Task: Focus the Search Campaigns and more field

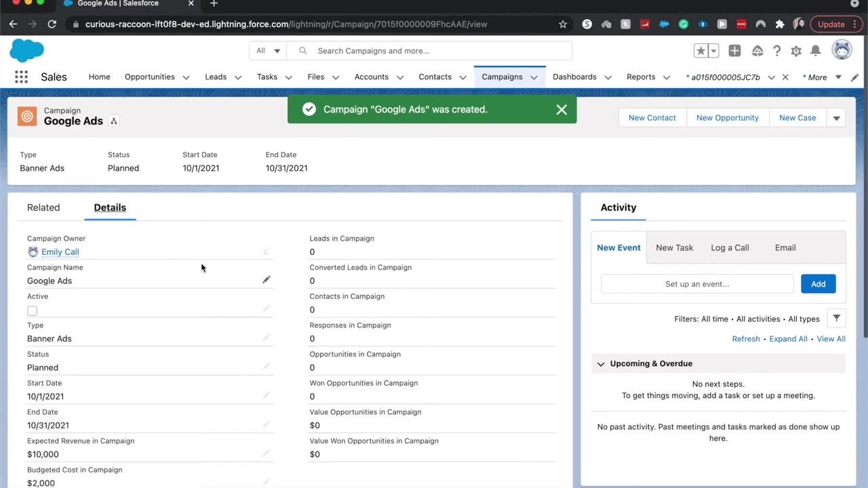Action: click(429, 51)
